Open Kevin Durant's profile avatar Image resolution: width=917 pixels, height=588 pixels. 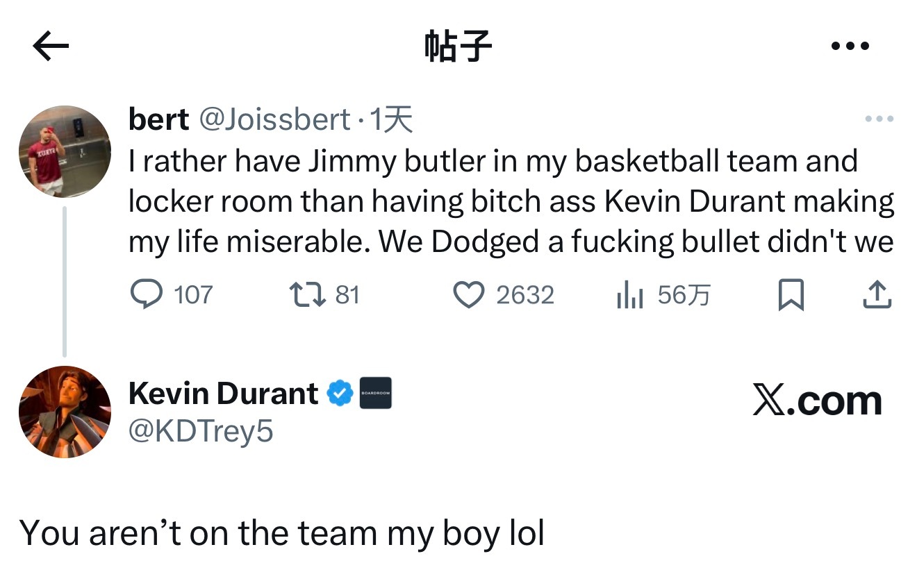pos(65,412)
